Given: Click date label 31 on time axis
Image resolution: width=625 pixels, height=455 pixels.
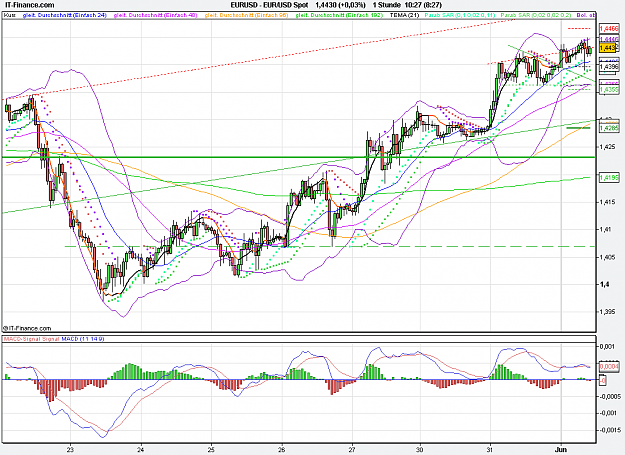Looking at the screenshot, I should pos(490,449).
